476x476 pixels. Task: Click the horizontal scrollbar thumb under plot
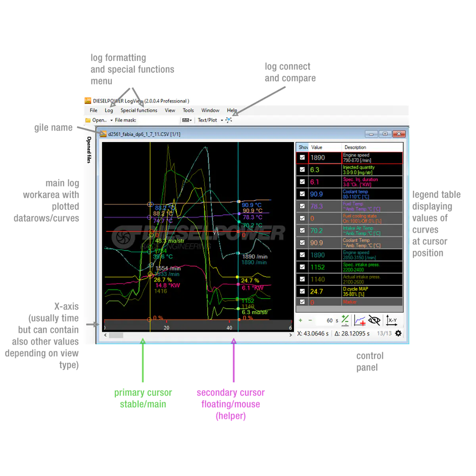[x=116, y=335]
